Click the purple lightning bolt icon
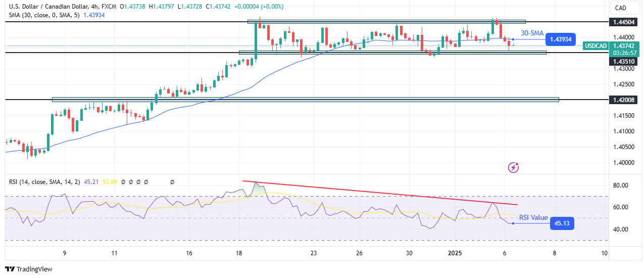Screen dimensions: 644x278 [x=514, y=167]
